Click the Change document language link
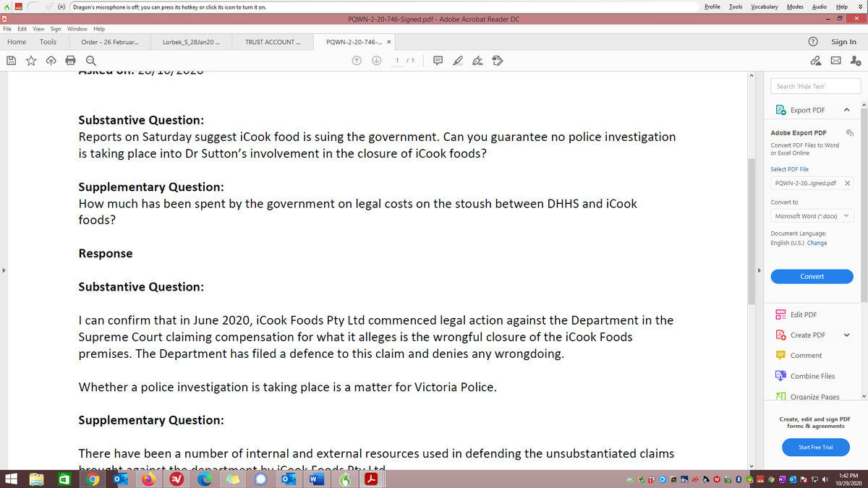868x488 pixels. [817, 243]
